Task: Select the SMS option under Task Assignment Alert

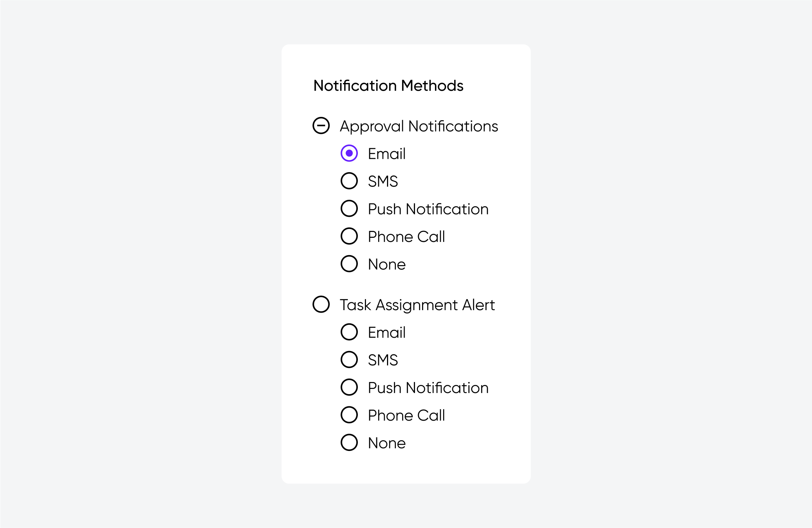Action: click(x=349, y=359)
